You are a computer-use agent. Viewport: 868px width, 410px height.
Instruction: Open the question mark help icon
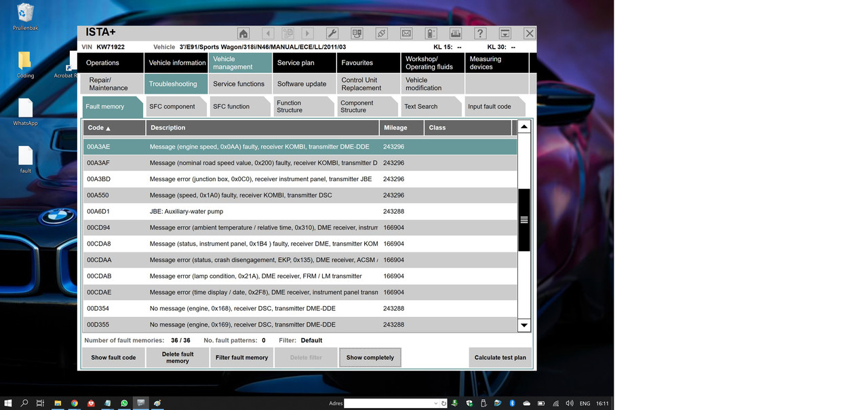pyautogui.click(x=480, y=33)
